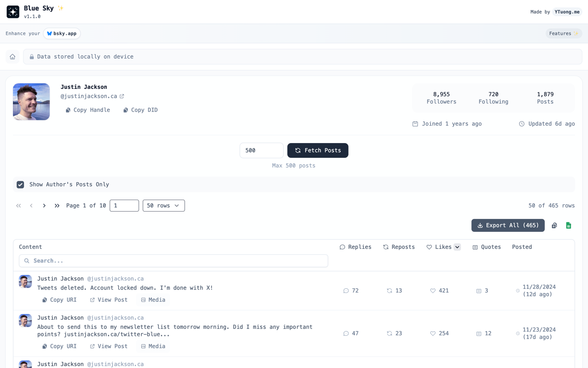Click the 'About to send this' post text
The image size is (588, 368).
pyautogui.click(x=175, y=331)
